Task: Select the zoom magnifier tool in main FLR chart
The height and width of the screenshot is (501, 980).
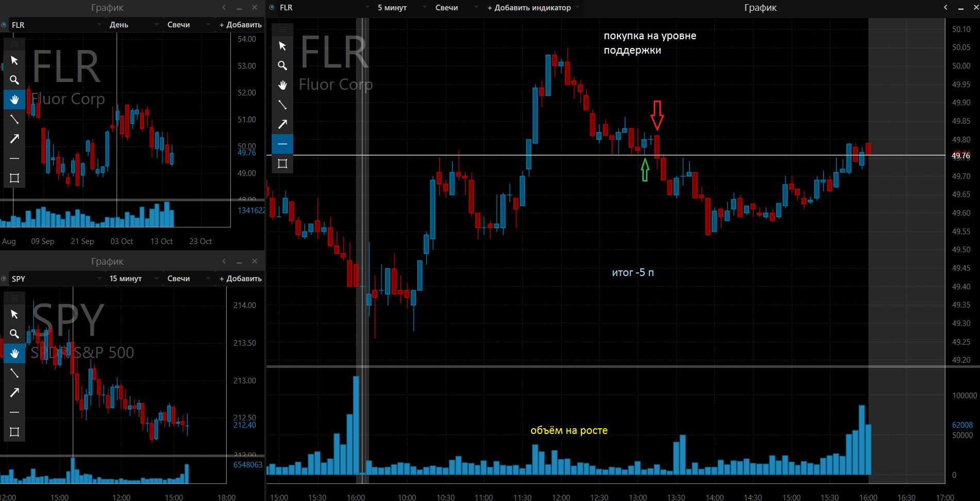Action: pyautogui.click(x=283, y=66)
